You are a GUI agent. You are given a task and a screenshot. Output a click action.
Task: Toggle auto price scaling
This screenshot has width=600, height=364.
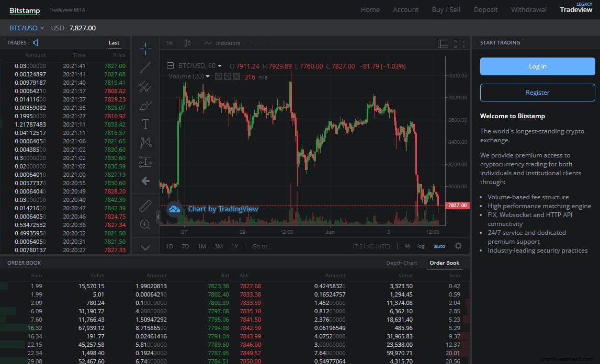tap(439, 246)
